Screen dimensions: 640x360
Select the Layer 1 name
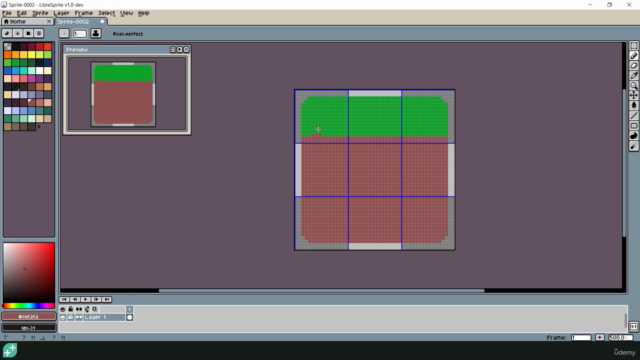click(104, 317)
